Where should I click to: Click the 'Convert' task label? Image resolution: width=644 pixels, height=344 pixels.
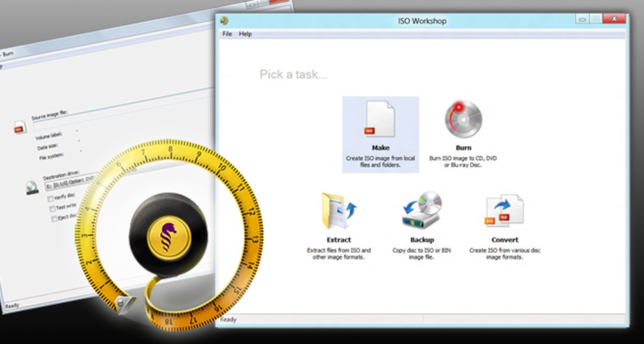505,240
